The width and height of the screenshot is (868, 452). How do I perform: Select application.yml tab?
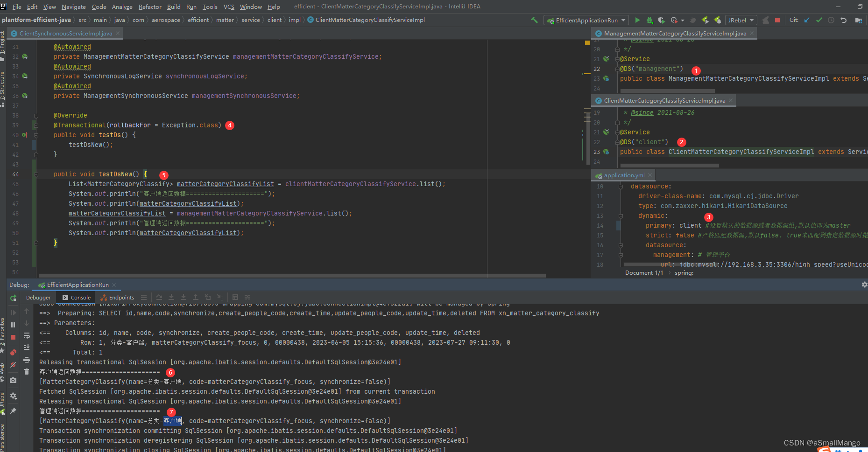click(x=624, y=175)
